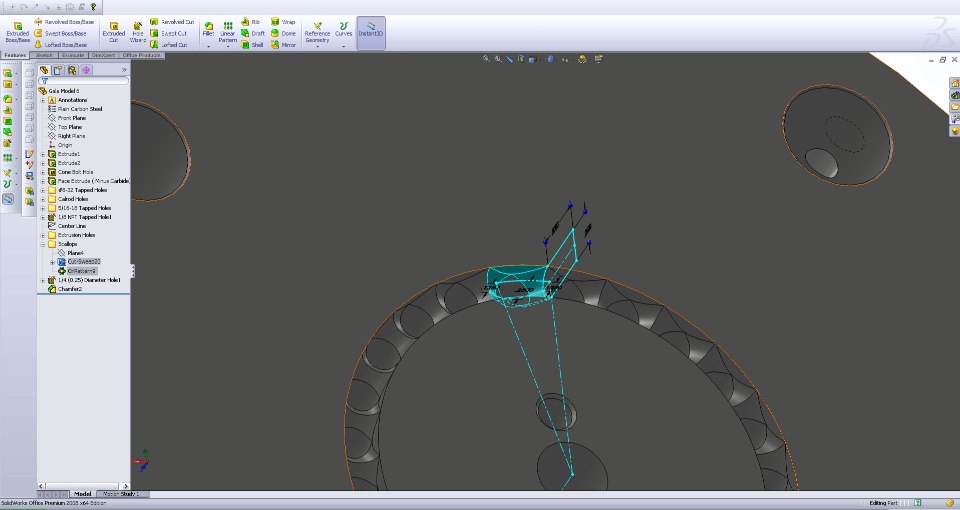Select the Linear Pattern tool
Screen dimensions: 960x510
point(228,32)
